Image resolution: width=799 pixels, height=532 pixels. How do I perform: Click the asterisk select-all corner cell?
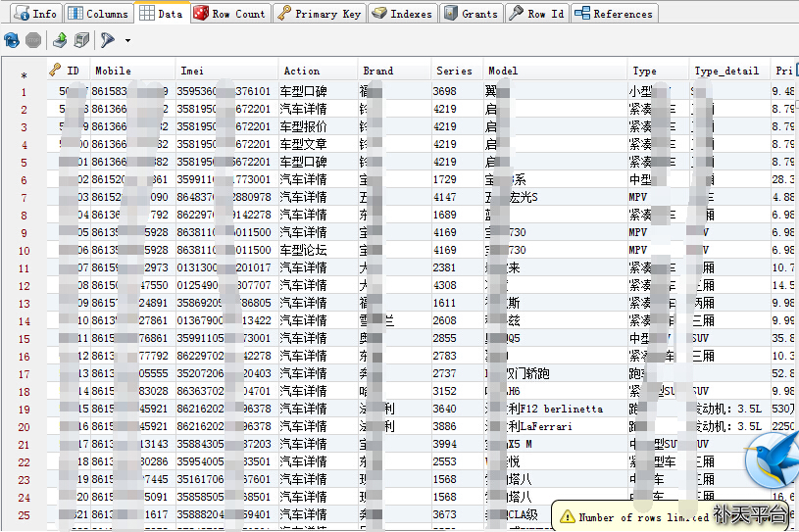point(24,74)
